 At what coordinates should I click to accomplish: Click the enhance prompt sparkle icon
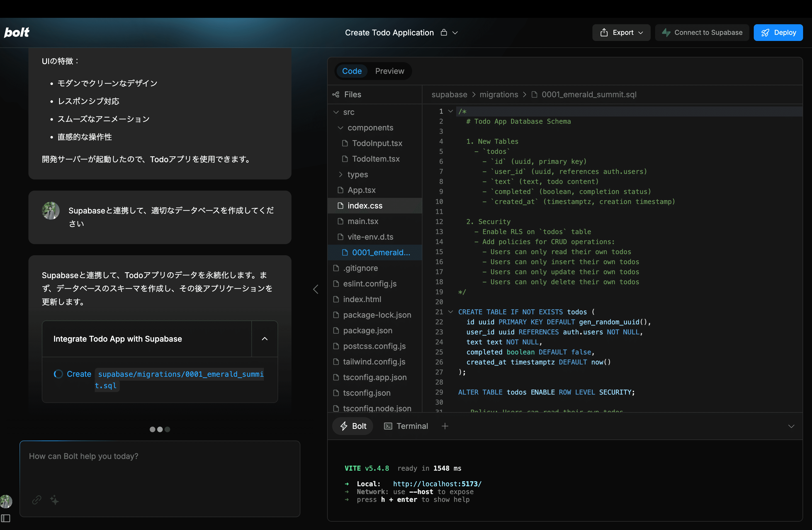55,500
